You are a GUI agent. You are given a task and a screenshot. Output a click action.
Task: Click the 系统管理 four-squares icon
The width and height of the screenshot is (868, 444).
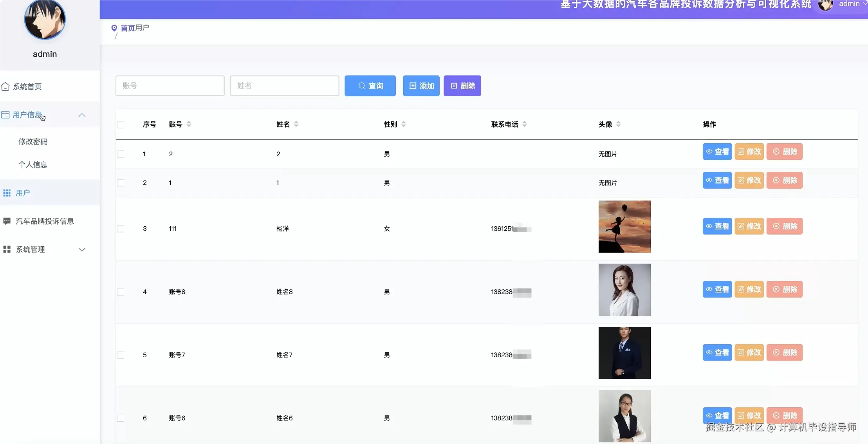[7, 249]
